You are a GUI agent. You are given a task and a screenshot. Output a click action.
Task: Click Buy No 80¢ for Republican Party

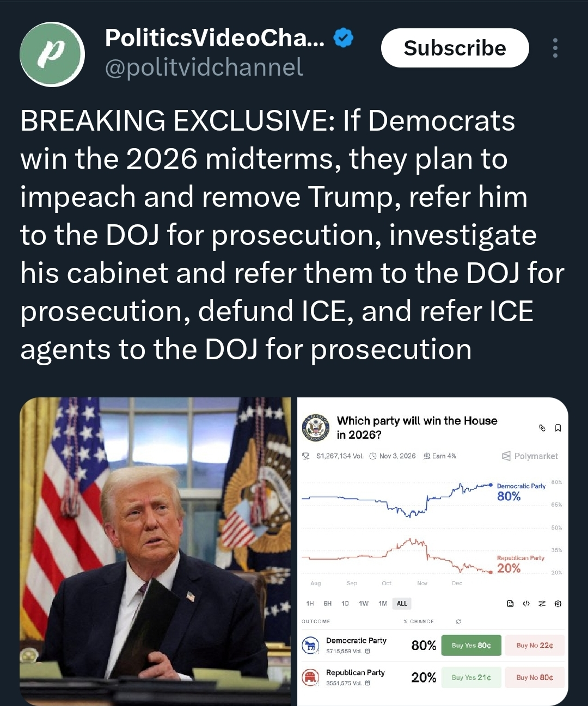(x=535, y=678)
